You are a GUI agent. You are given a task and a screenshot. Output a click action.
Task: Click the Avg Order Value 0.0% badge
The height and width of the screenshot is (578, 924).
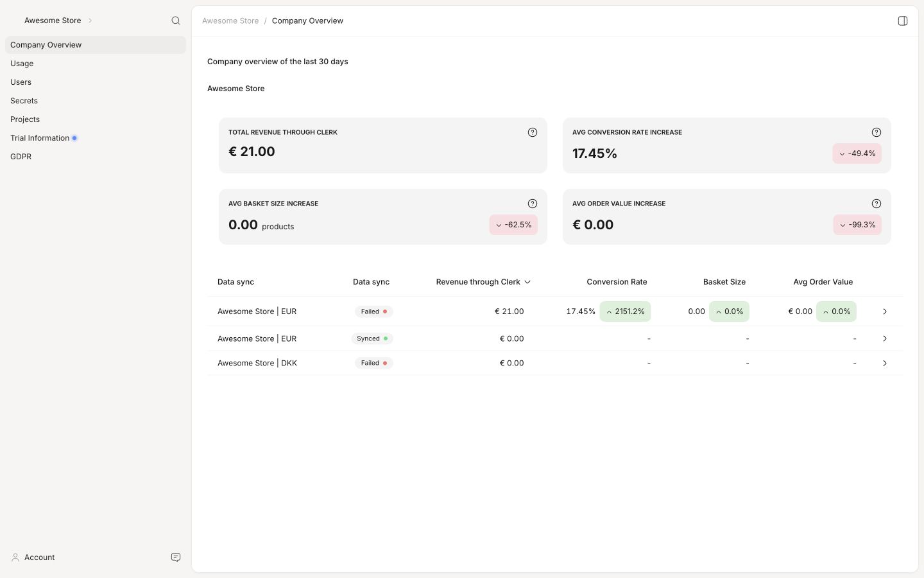click(836, 311)
